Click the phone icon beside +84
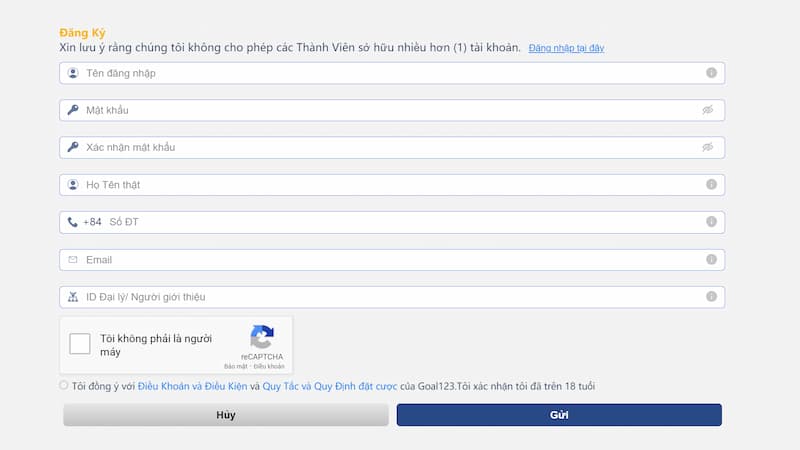Viewport: 800px width, 450px height. coord(73,222)
